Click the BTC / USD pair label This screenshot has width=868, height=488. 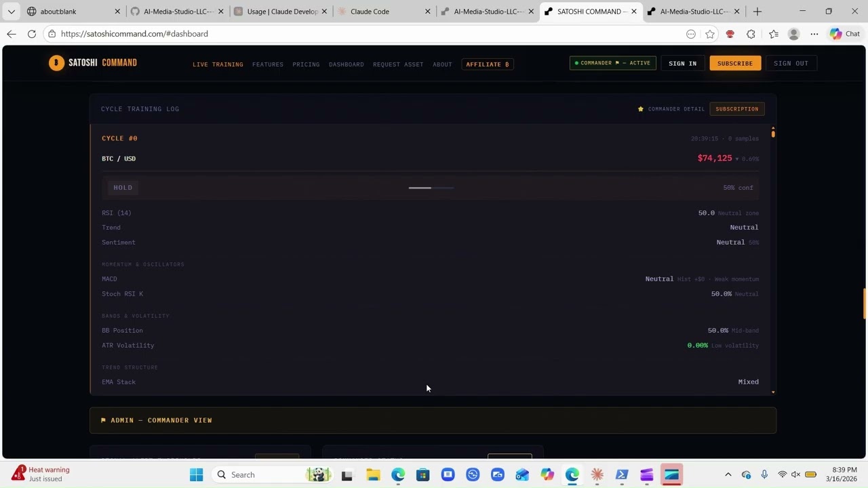[x=119, y=159]
